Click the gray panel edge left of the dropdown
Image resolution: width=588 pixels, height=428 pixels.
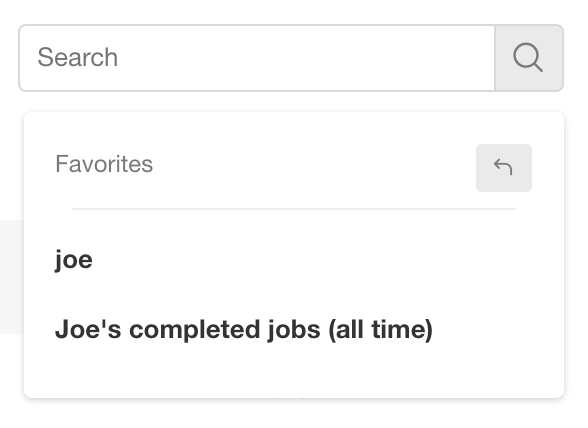tap(12, 277)
